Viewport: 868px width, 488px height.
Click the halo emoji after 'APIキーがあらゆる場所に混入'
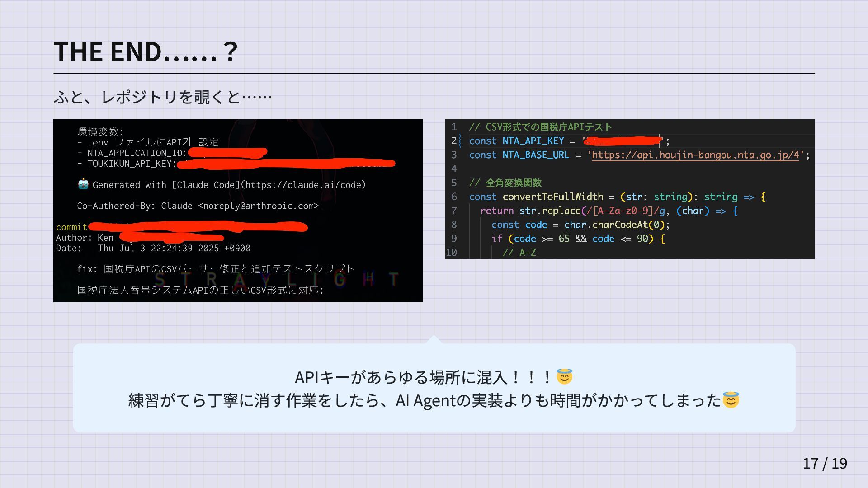click(x=564, y=376)
